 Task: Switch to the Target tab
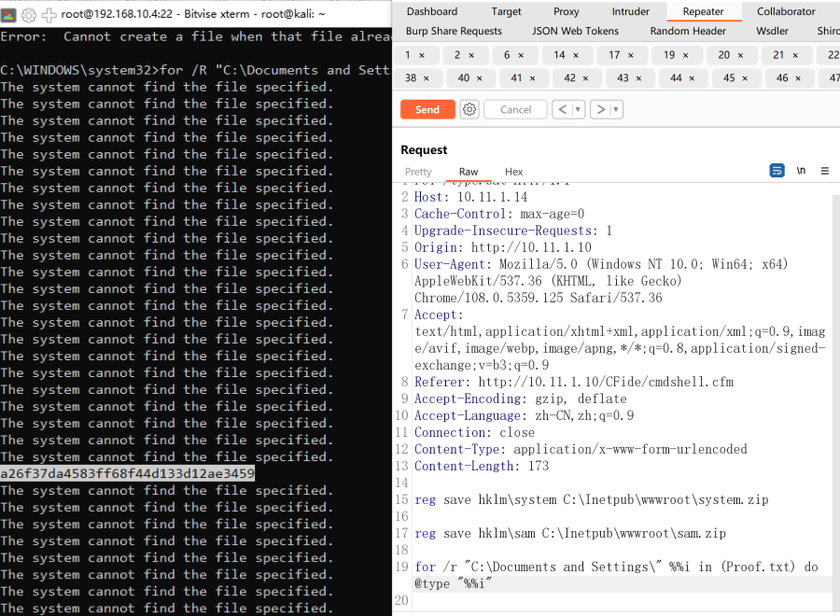click(x=506, y=11)
